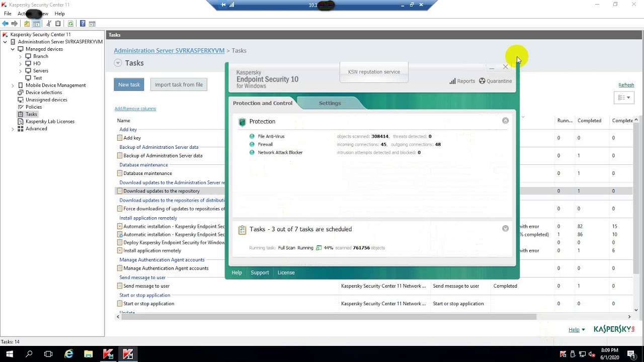The height and width of the screenshot is (362, 644).
Task: Refresh the view using toolbar icon
Action: pyautogui.click(x=70, y=24)
